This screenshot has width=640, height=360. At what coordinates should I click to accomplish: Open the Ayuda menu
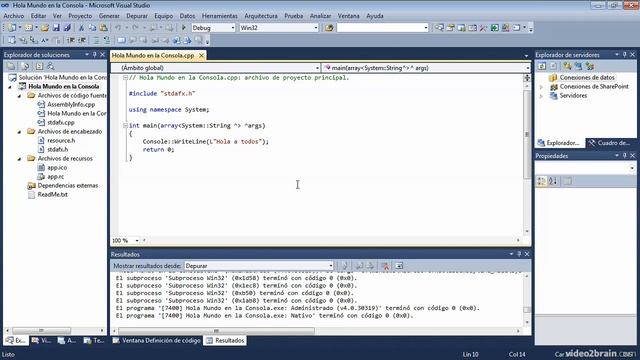click(375, 16)
